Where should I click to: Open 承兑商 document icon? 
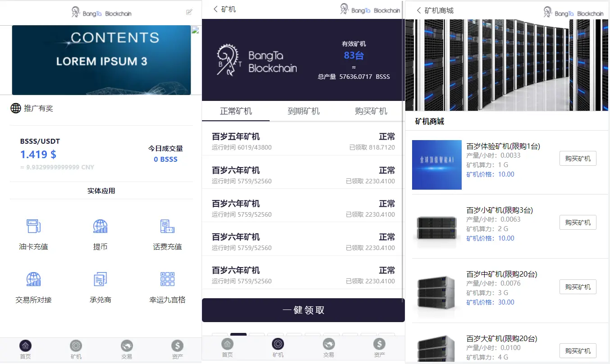coord(100,279)
